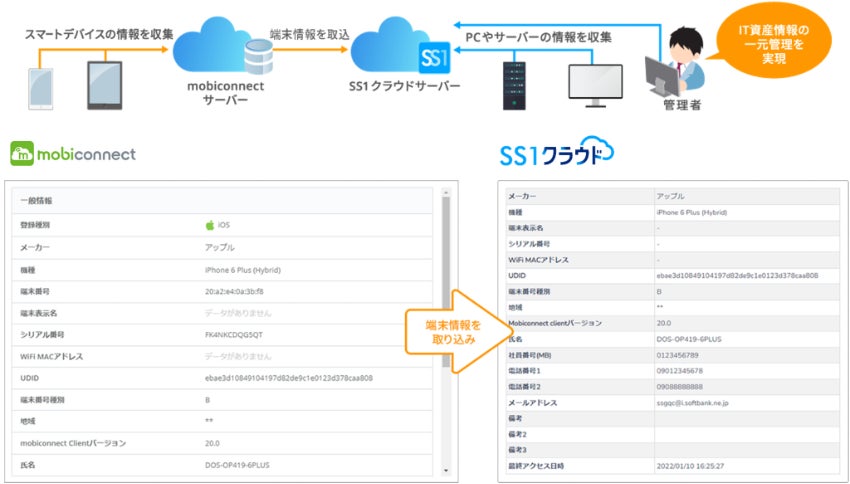Select 電話番号2 value 09088888888
The height and width of the screenshot is (484, 850).
pyautogui.click(x=679, y=387)
